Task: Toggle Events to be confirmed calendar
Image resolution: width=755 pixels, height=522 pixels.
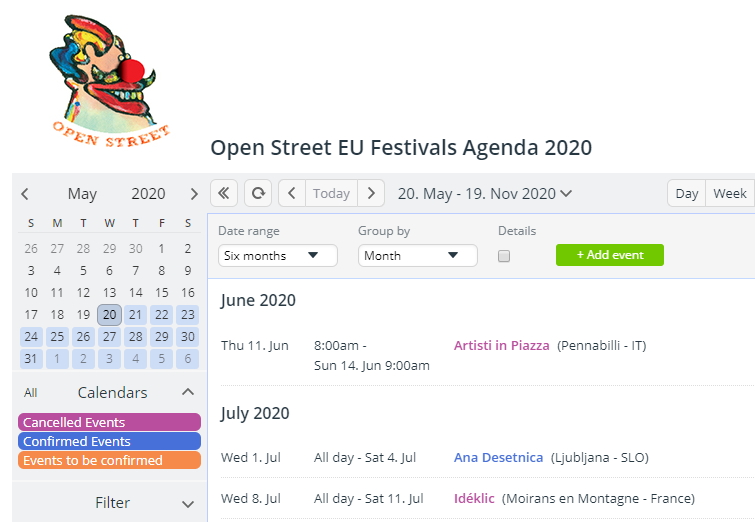Action: (x=109, y=460)
